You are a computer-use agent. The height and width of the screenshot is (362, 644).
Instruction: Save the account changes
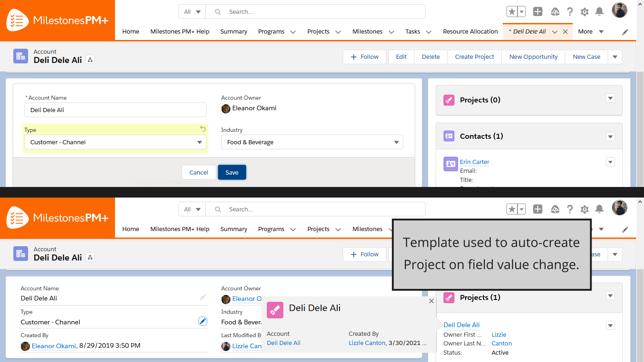[x=232, y=172]
